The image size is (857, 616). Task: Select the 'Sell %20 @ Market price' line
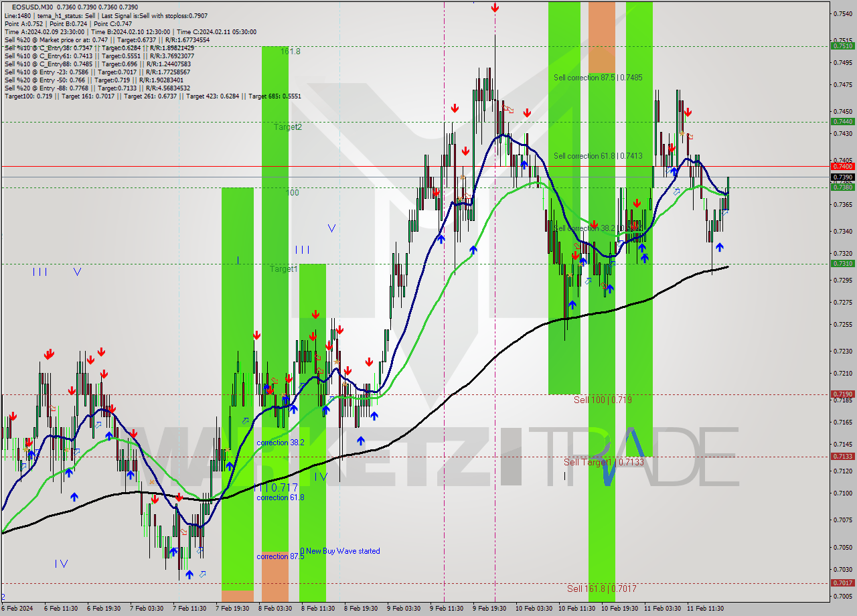coord(107,40)
